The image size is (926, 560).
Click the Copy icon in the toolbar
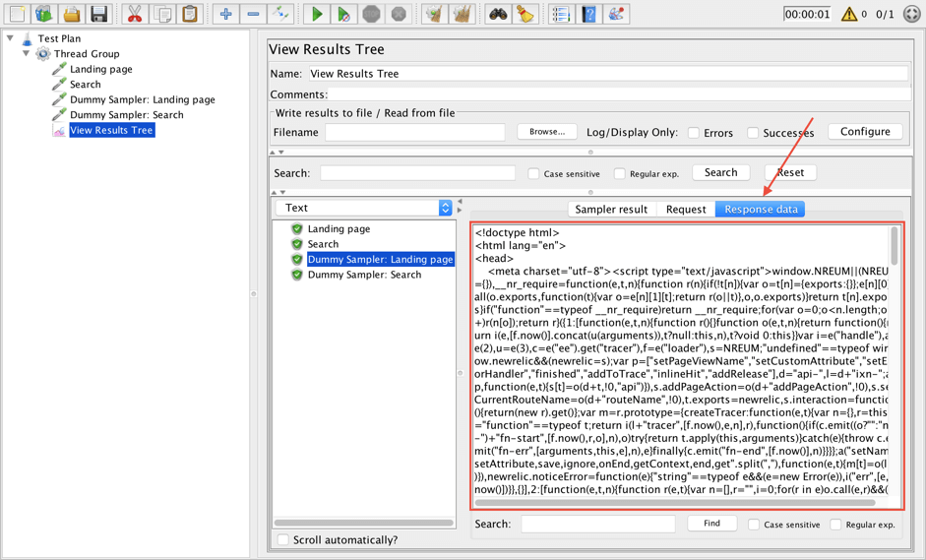(162, 14)
